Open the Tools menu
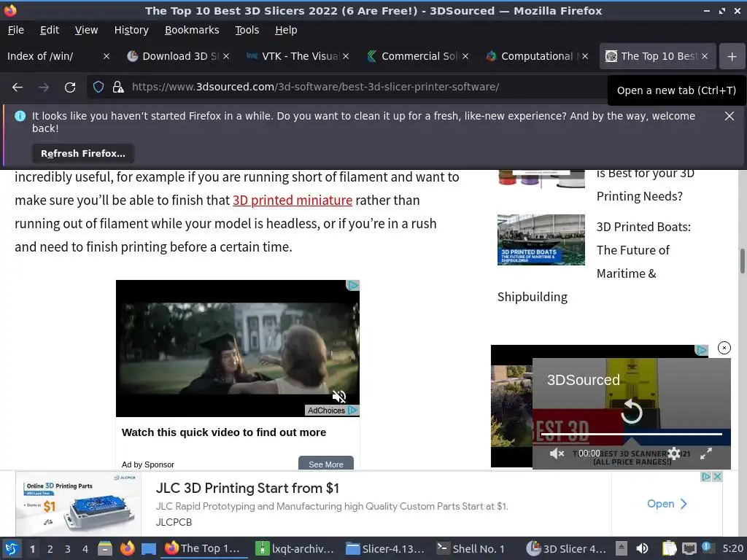Viewport: 747px width, 560px height. [247, 30]
